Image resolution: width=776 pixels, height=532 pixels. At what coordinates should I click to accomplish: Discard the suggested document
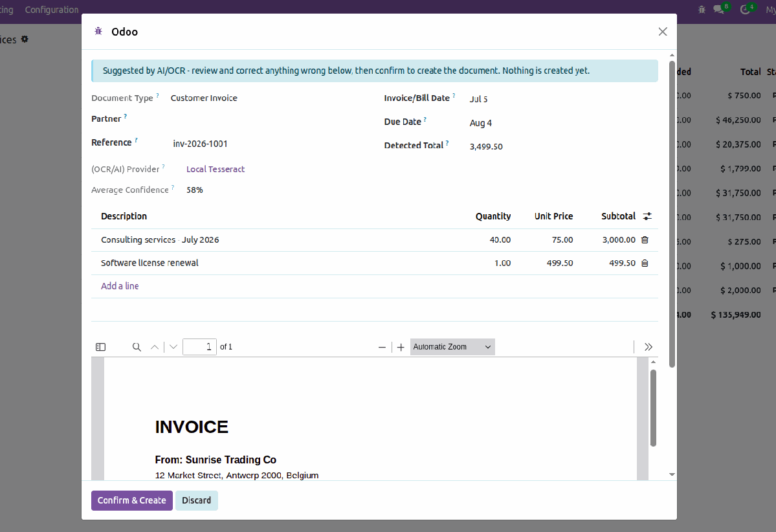[x=197, y=500]
